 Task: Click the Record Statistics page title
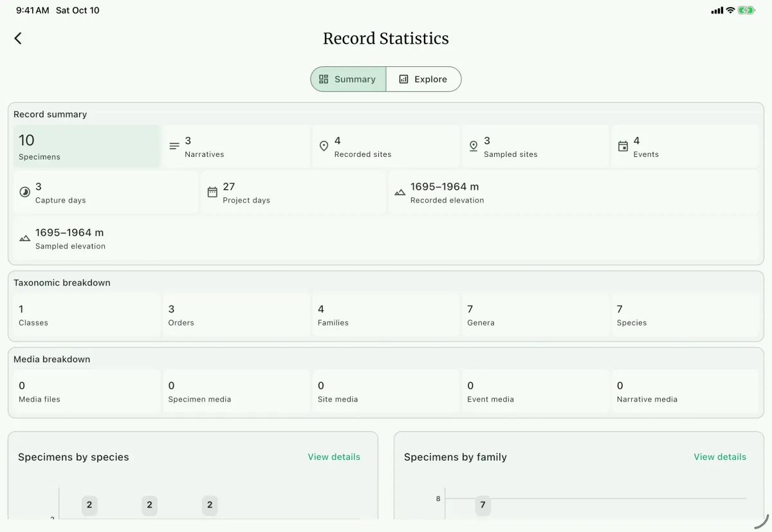[386, 39]
